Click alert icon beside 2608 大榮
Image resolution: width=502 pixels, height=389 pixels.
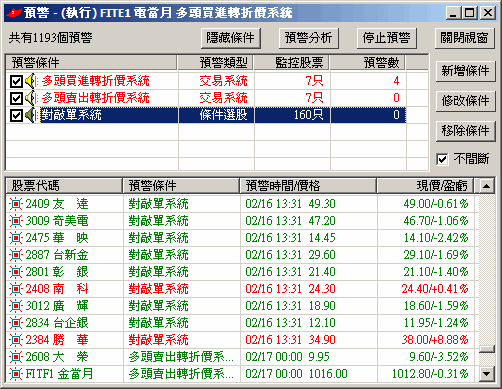click(16, 357)
